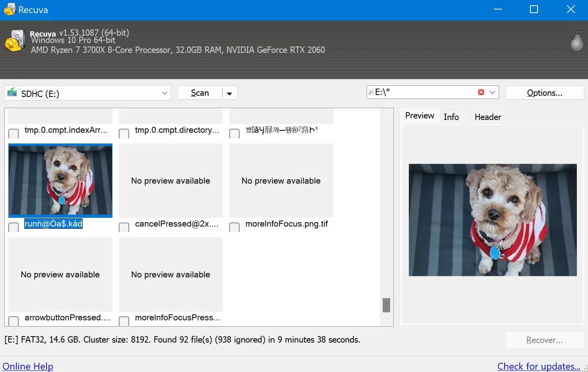Open the Options dialog
The image size is (588, 372).
coord(544,93)
